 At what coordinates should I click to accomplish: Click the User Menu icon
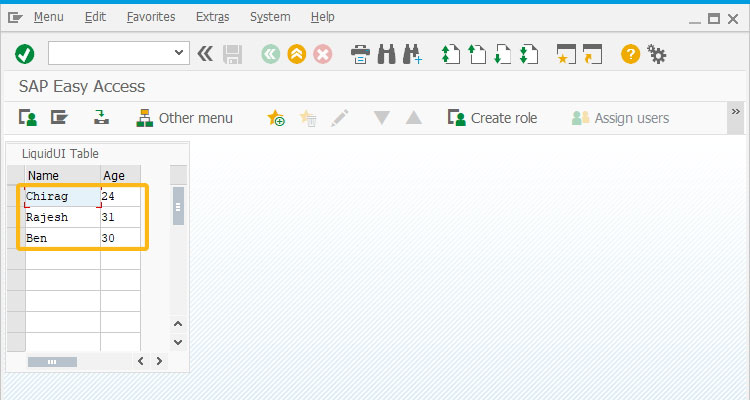coord(28,118)
